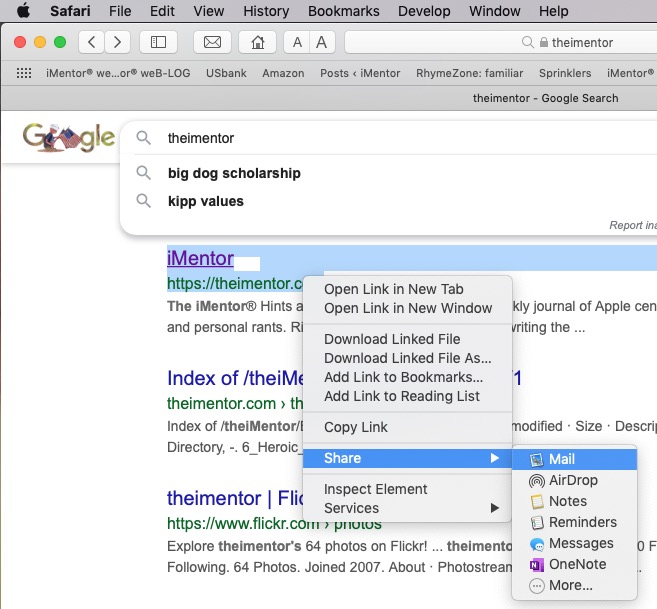This screenshot has width=657, height=609.
Task: Click the Notes icon in Share submenu
Action: (x=537, y=501)
